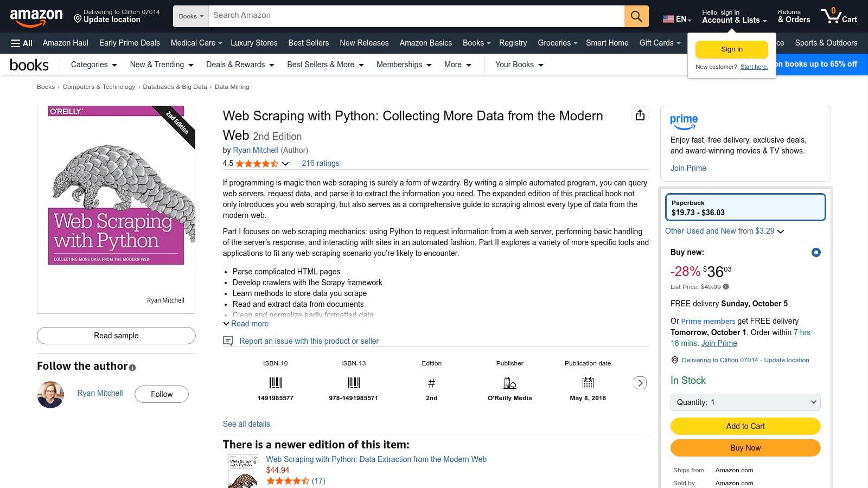Image resolution: width=868 pixels, height=488 pixels.
Task: Expand the Books search category dropdown
Action: [x=191, y=16]
